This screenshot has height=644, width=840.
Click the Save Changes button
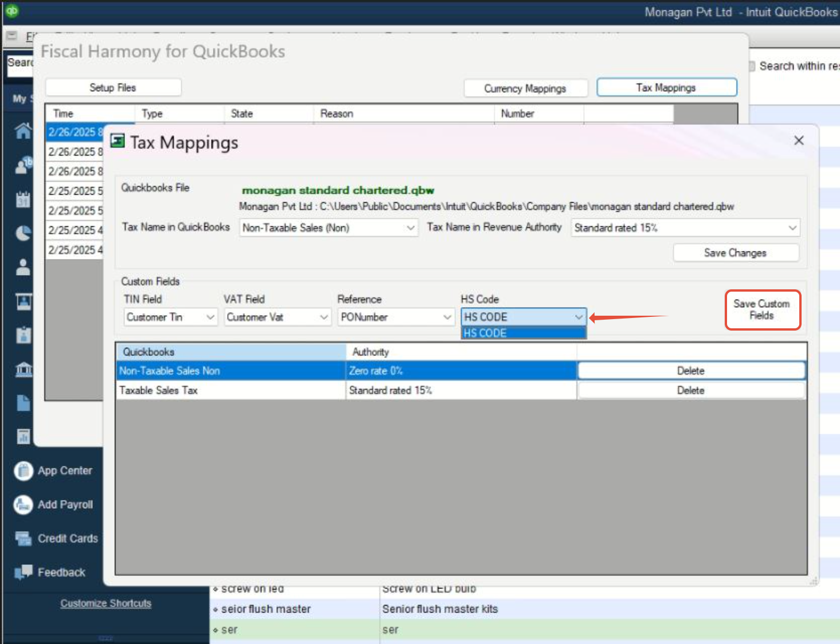point(736,253)
